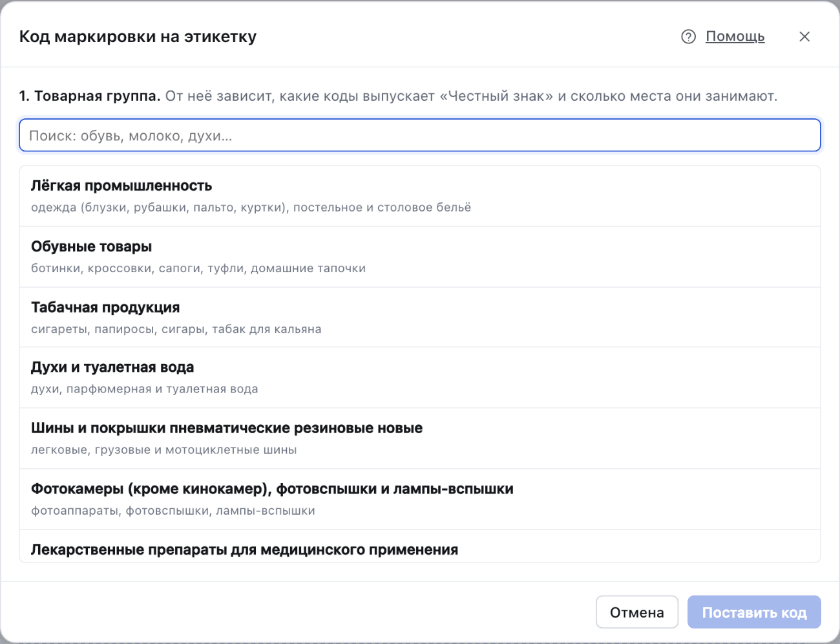840x644 pixels.
Task: Click the question mark help icon
Action: coord(688,37)
